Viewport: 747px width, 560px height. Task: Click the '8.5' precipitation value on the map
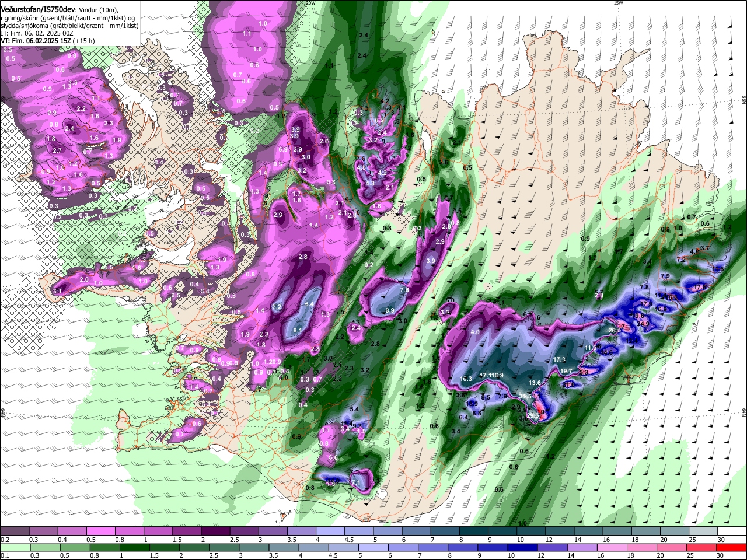tap(486, 397)
